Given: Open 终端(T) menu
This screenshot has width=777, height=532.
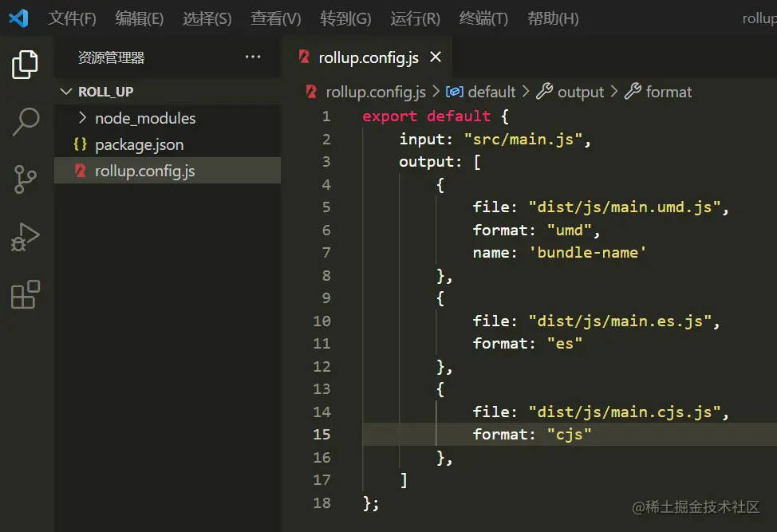Looking at the screenshot, I should click(483, 18).
